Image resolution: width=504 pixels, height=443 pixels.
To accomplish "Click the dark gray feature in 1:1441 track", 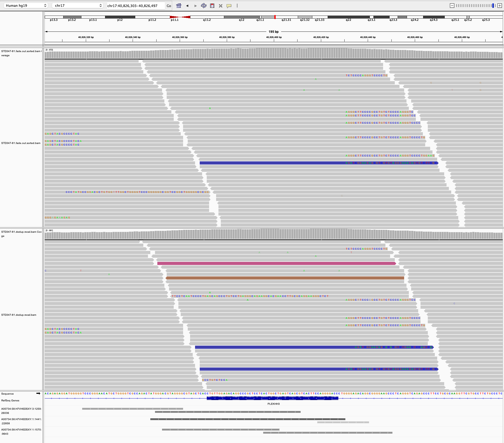I will [248, 419].
